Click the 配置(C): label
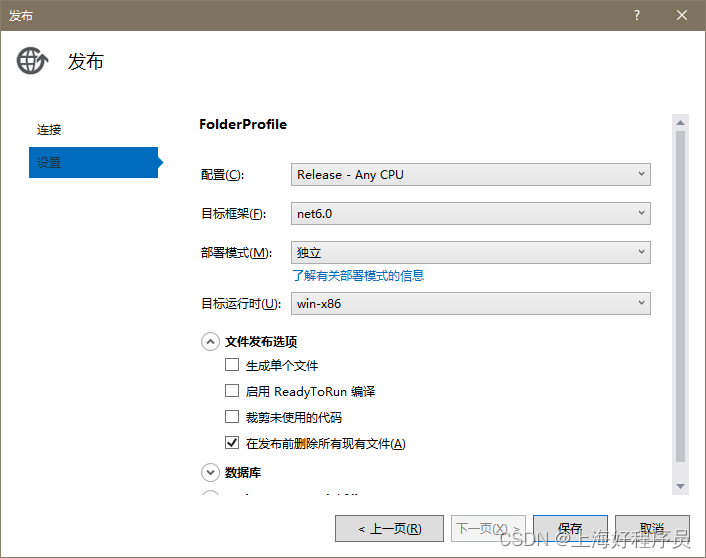The width and height of the screenshot is (706, 558). (222, 175)
